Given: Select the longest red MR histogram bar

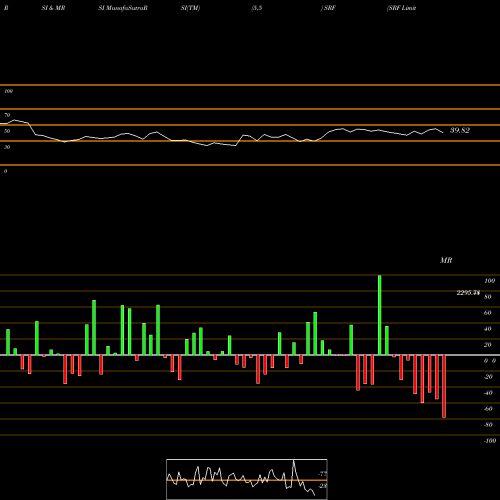Looking at the screenshot, I should (x=444, y=386).
